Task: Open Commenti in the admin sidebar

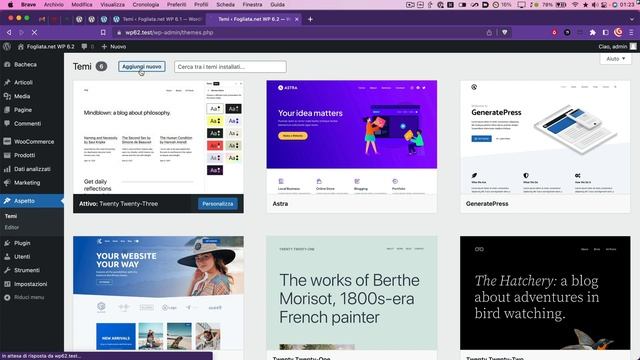Action: tap(27, 124)
